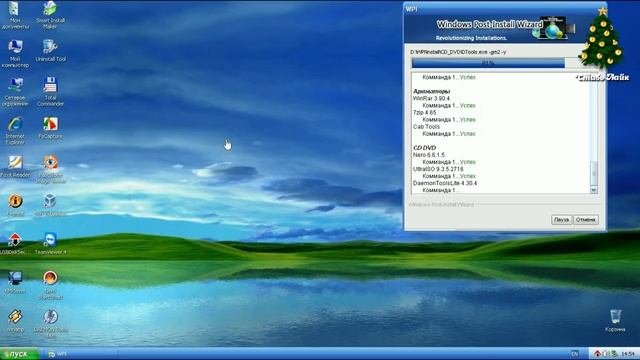Launch the FsCapture desktop shortcut
Screen dimensions: 640x360
(x=50, y=128)
